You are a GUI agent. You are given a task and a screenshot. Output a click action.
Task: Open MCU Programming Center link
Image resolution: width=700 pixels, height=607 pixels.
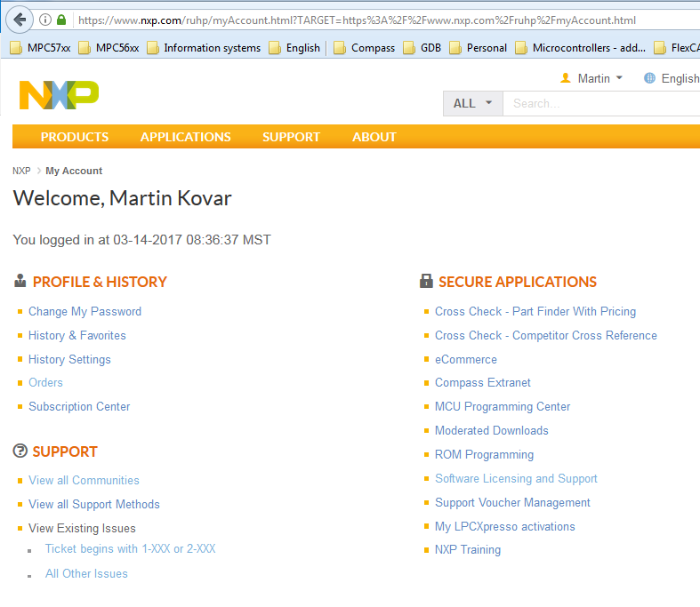tap(503, 406)
